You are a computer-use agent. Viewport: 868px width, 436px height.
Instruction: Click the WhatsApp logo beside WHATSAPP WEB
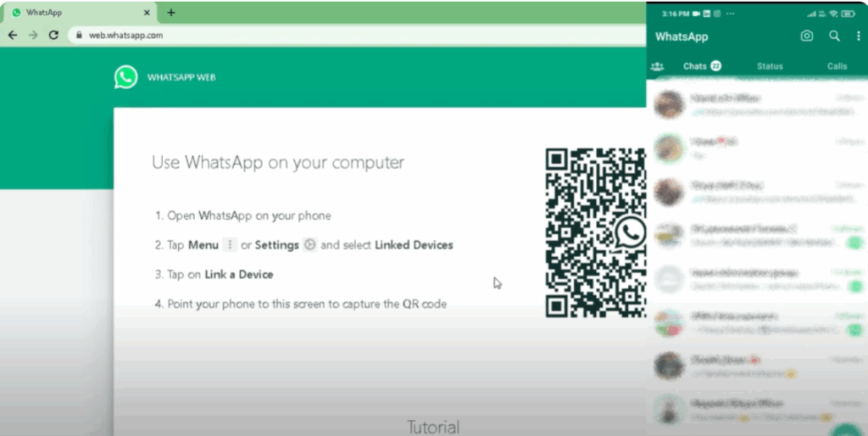126,77
